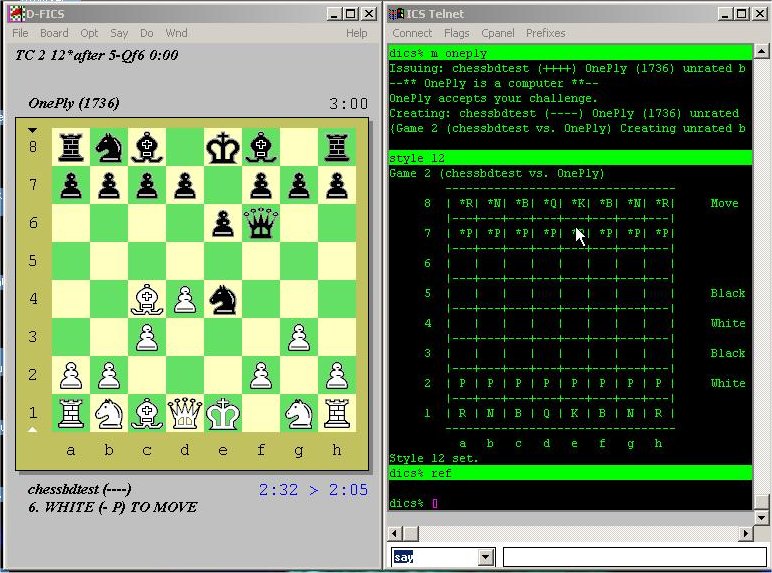Click the telnet scroll down arrow

tap(761, 517)
